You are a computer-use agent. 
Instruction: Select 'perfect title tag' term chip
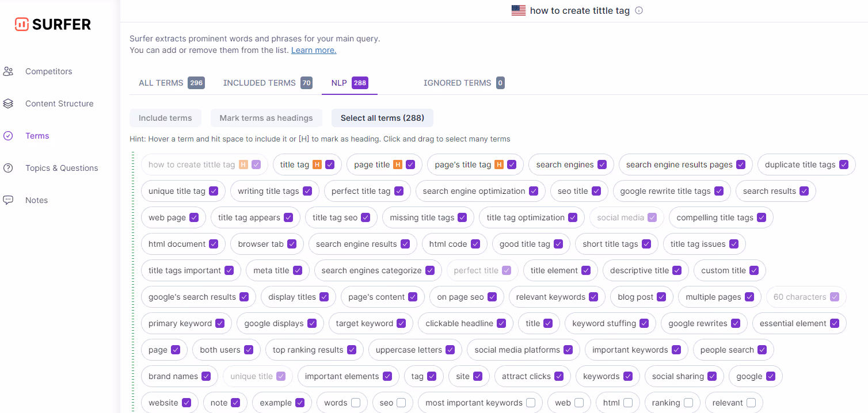click(367, 191)
